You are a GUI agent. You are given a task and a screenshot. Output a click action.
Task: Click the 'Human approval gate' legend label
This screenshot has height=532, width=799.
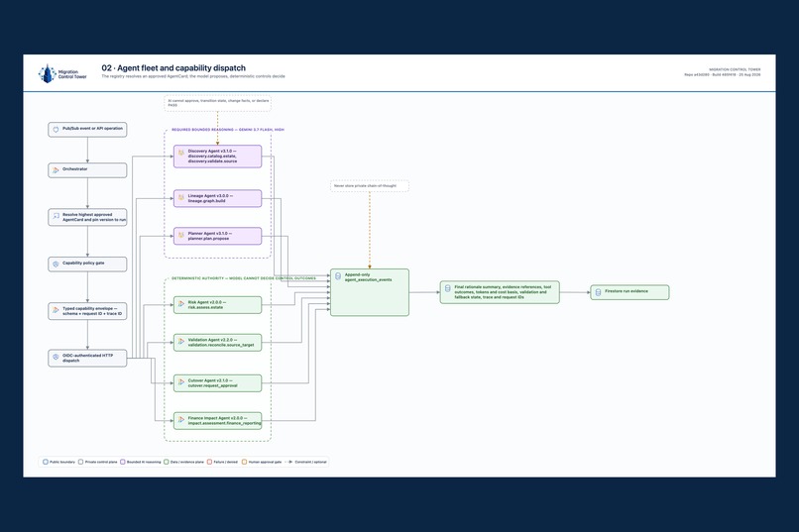[265, 462]
